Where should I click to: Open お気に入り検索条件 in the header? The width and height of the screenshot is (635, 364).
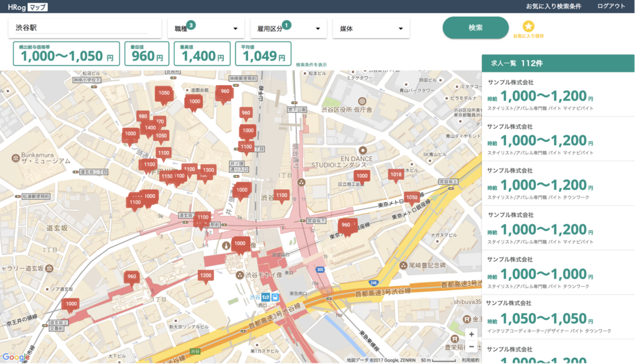pos(553,6)
